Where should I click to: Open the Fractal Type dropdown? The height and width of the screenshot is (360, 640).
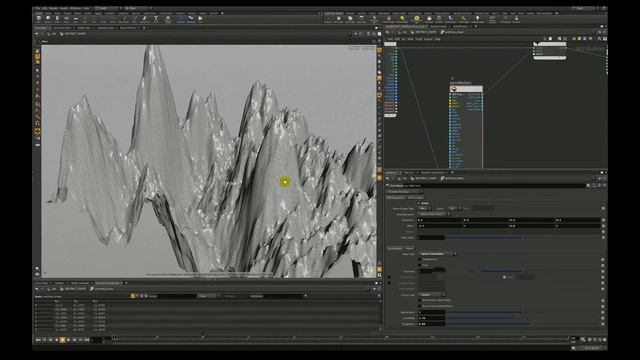point(431,294)
